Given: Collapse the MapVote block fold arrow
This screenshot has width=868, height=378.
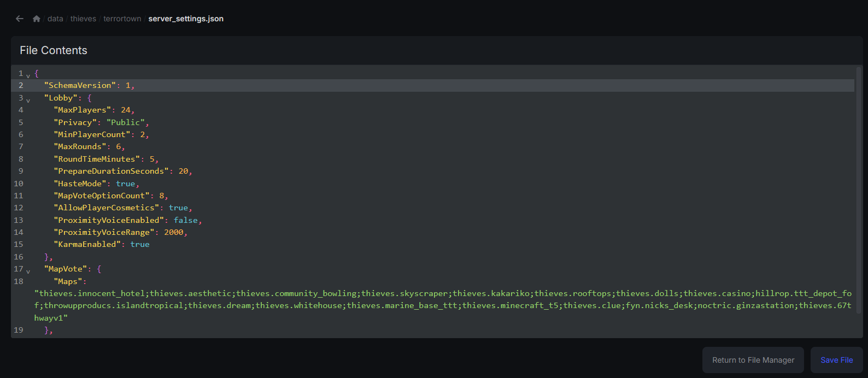Looking at the screenshot, I should tap(28, 271).
